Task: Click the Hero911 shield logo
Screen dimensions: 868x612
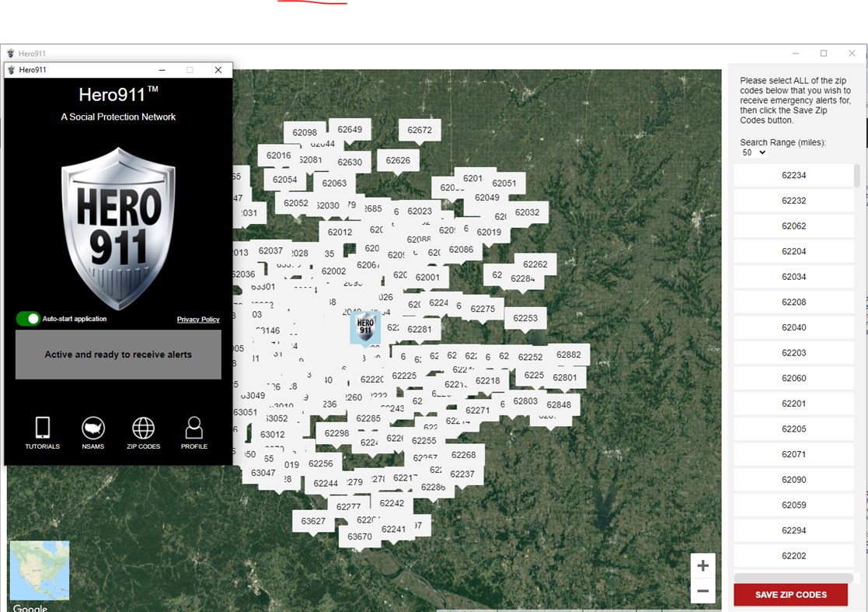Action: click(x=118, y=226)
